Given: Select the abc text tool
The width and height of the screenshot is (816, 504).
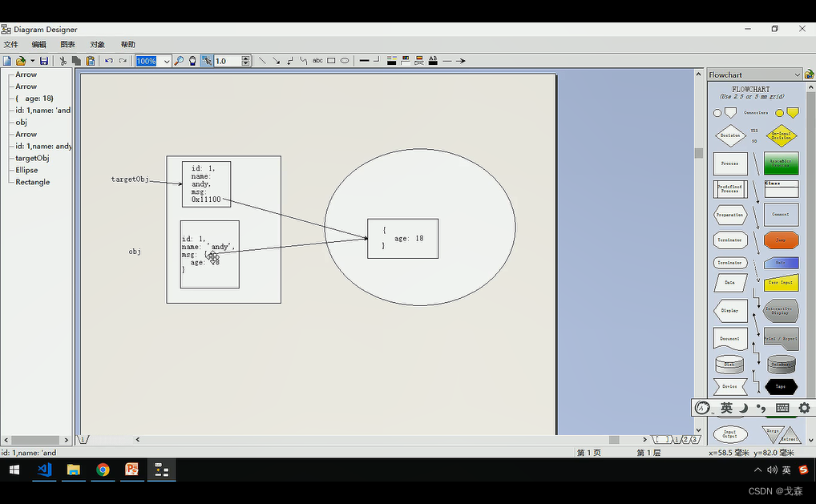Looking at the screenshot, I should (317, 61).
